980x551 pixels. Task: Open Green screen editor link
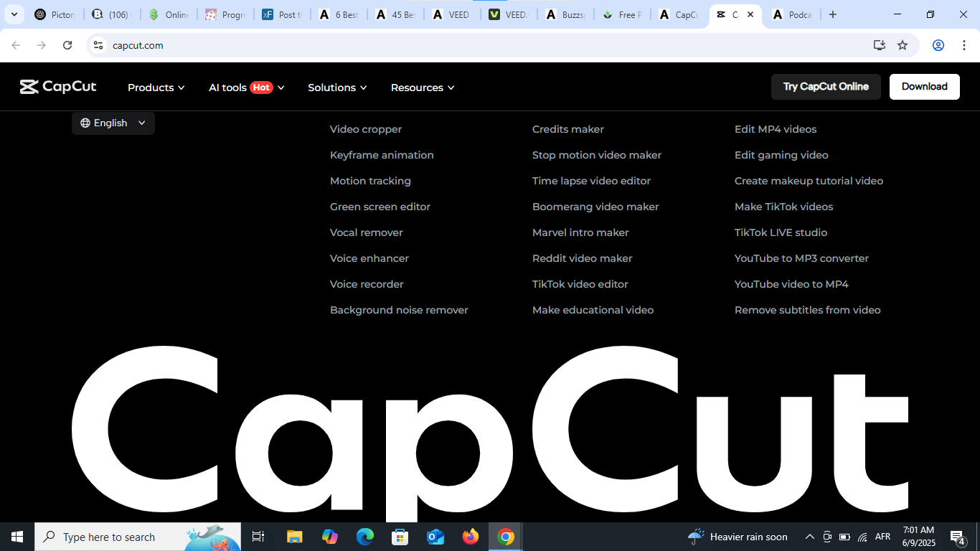tap(380, 207)
